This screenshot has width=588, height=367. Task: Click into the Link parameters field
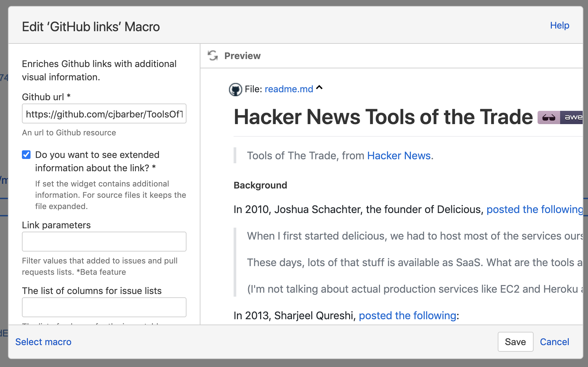pos(104,242)
